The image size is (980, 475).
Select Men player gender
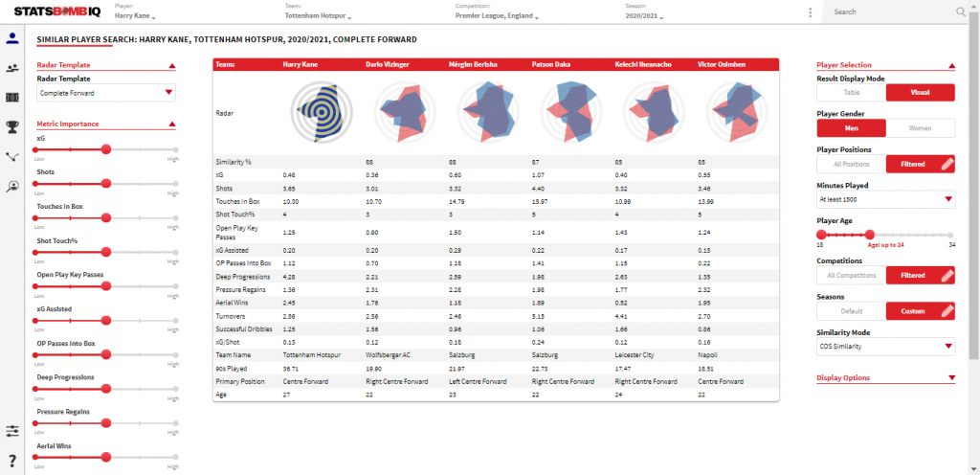(851, 128)
